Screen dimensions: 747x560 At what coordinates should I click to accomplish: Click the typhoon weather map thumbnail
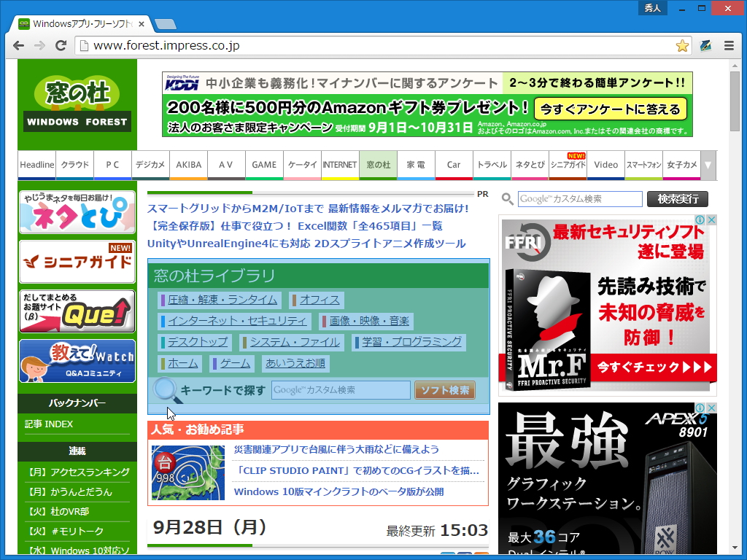pyautogui.click(x=188, y=472)
